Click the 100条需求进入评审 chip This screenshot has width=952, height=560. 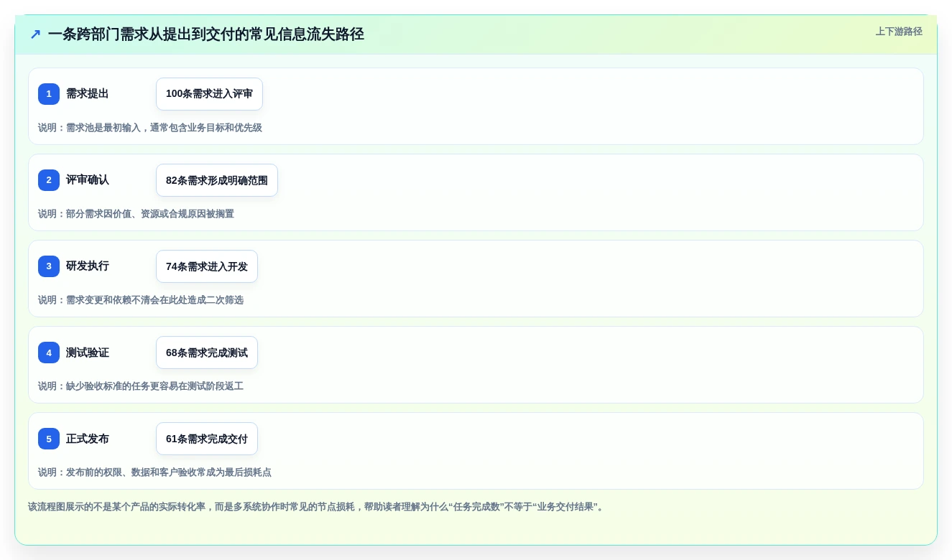pyautogui.click(x=209, y=94)
